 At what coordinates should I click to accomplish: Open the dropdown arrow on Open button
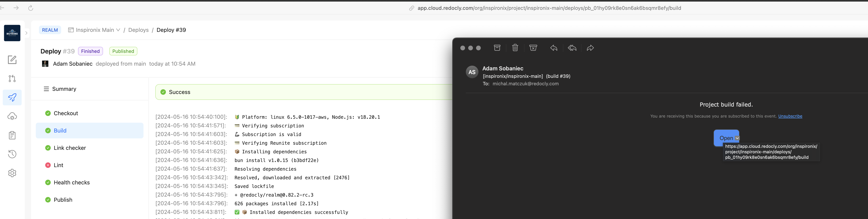(737, 138)
